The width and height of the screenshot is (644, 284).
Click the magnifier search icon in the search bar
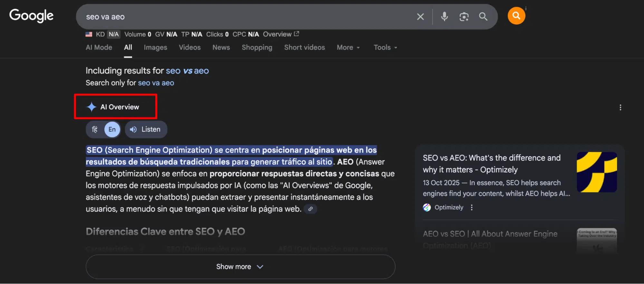point(483,17)
